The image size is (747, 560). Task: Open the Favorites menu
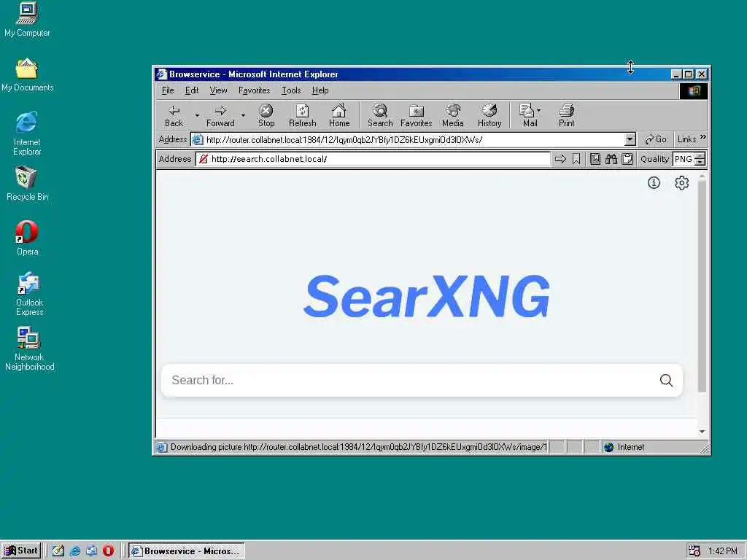point(254,90)
